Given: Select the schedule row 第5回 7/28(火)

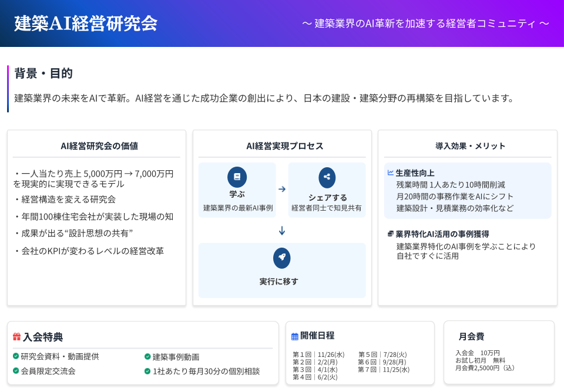Looking at the screenshot, I should tap(382, 354).
